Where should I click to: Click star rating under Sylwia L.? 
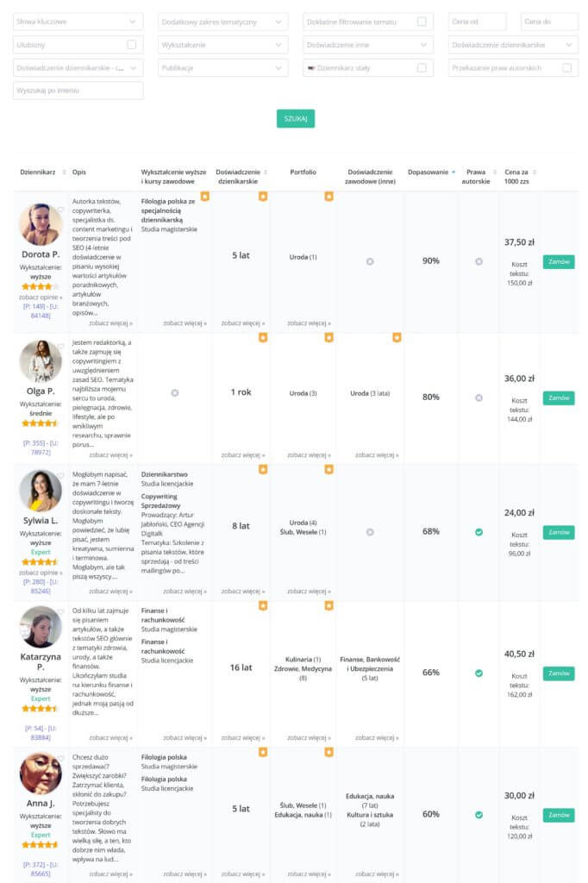pyautogui.click(x=41, y=560)
